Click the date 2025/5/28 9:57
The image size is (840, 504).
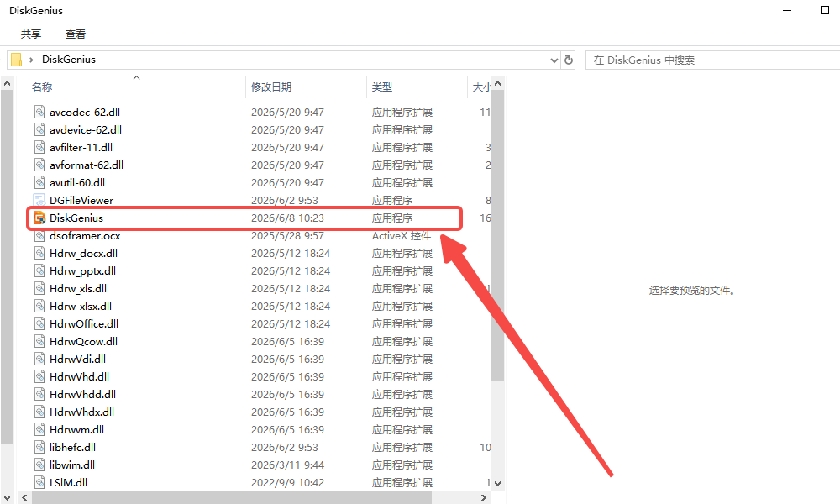[x=287, y=236]
